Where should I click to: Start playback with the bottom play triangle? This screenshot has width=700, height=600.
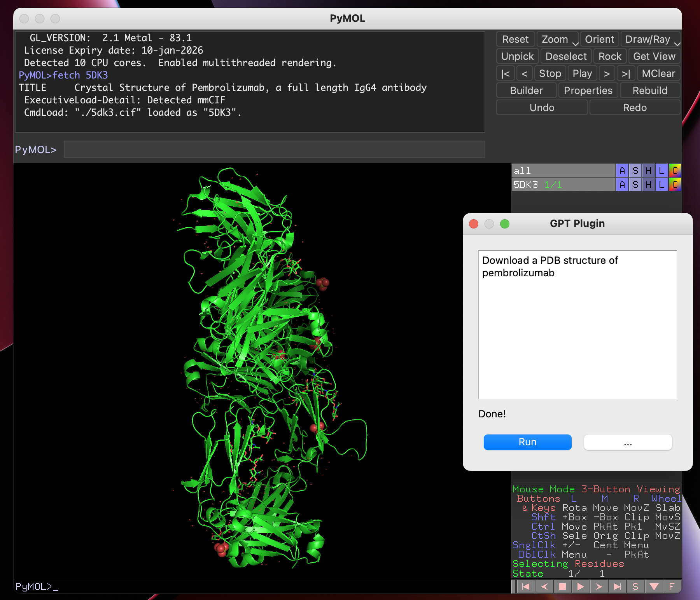click(x=581, y=586)
